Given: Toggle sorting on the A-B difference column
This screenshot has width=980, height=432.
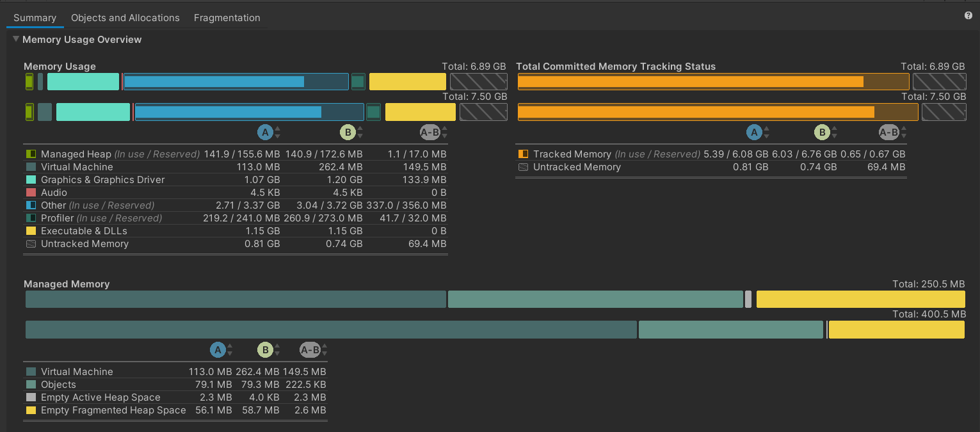Looking at the screenshot, I should click(x=444, y=132).
